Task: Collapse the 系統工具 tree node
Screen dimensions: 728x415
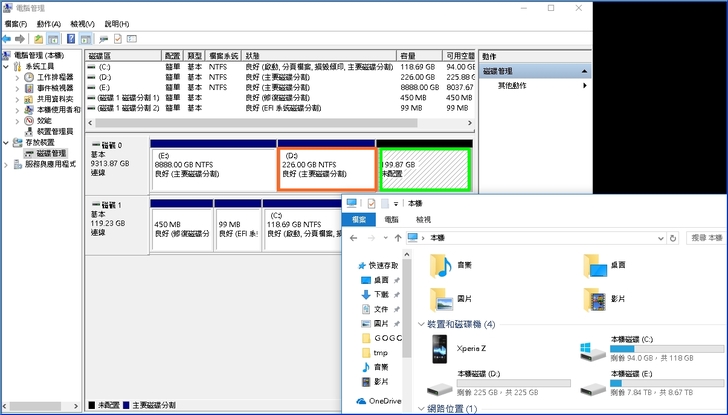Action: [6, 66]
